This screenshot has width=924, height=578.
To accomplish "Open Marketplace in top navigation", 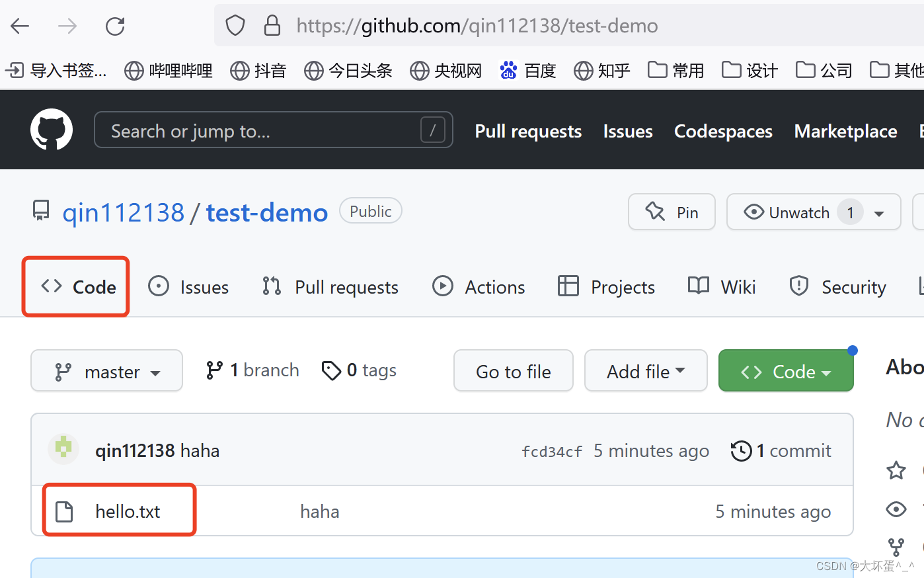I will tap(845, 131).
